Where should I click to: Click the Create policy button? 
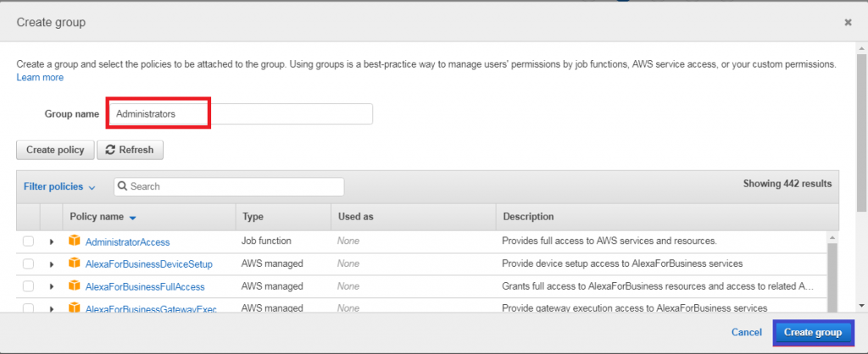pos(55,150)
